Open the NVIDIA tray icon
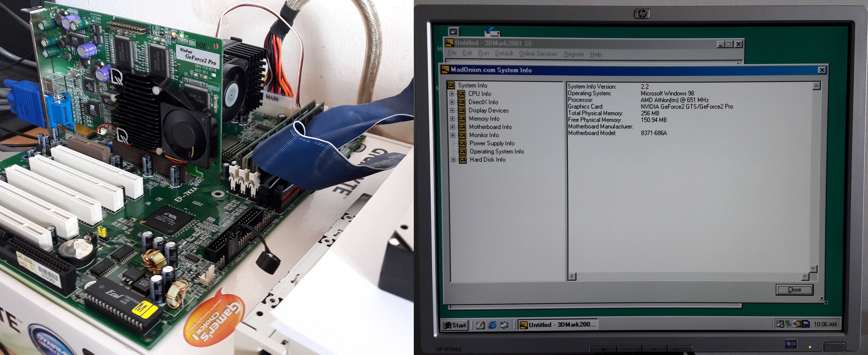The height and width of the screenshot is (355, 868). (797, 324)
